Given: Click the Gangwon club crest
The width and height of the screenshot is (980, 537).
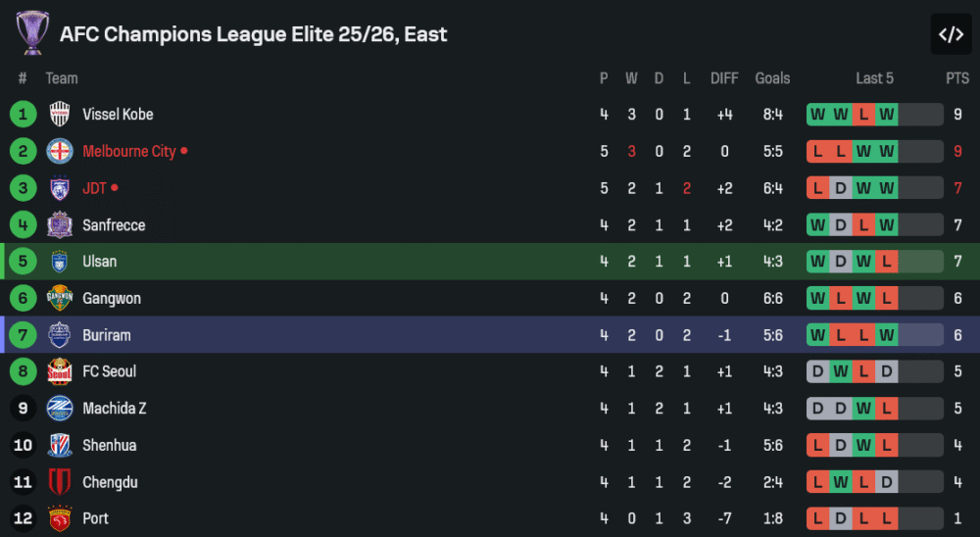Looking at the screenshot, I should (60, 298).
